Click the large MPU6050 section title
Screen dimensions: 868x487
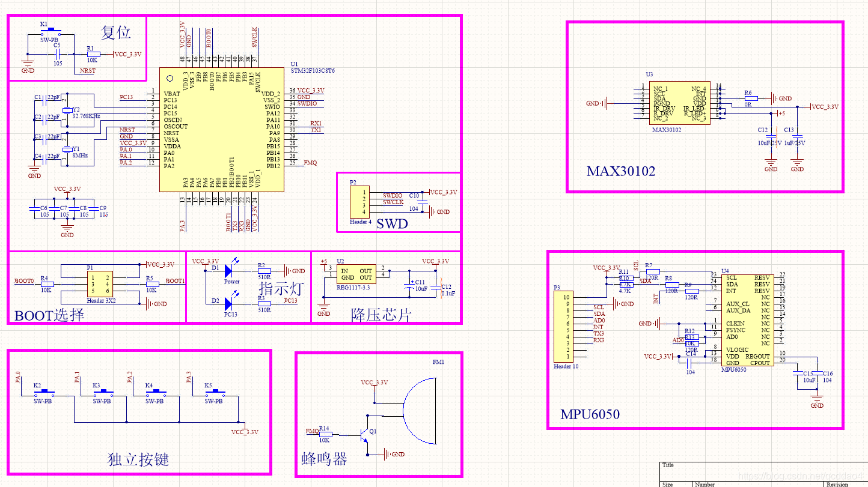coord(590,414)
